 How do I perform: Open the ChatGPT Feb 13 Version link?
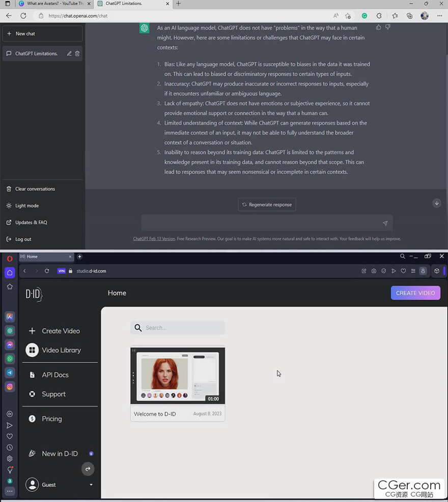154,239
